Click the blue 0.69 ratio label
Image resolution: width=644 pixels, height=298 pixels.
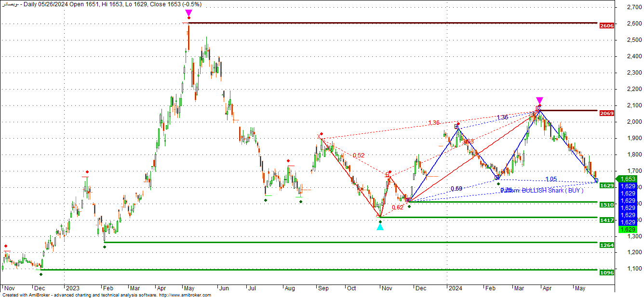tap(456, 189)
